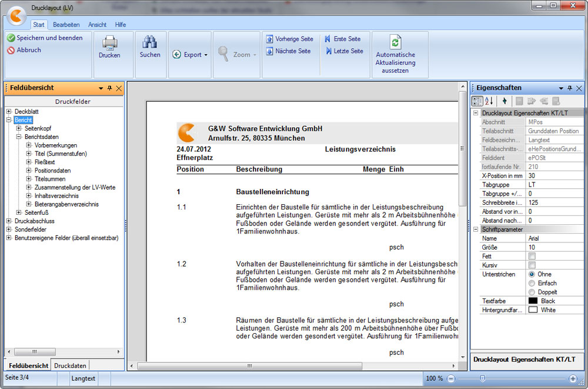Click Automatische Aktualisierung aussetzen icon
The height and width of the screenshot is (389, 588).
[x=395, y=42]
